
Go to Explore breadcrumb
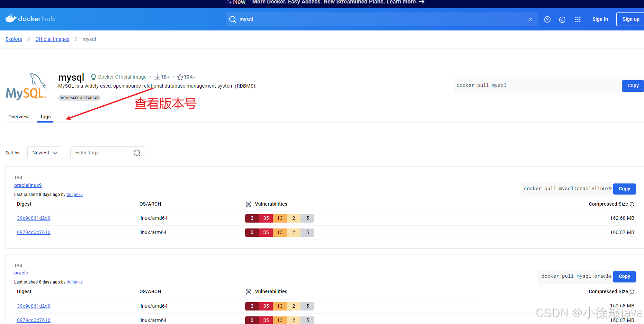click(14, 39)
